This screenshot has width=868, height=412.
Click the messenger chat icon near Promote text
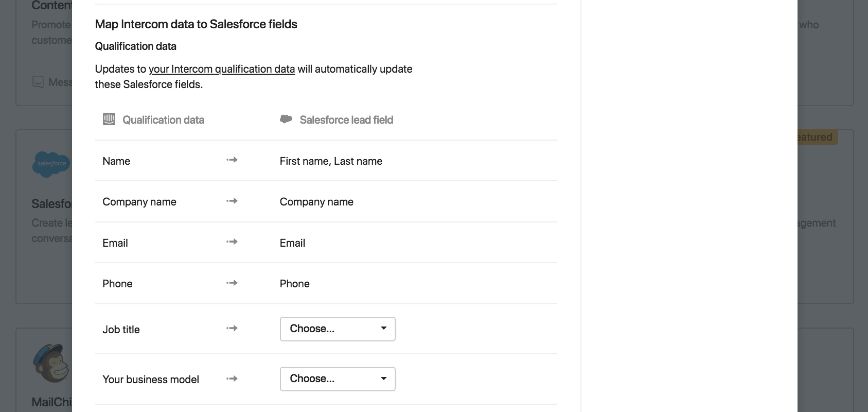point(38,82)
